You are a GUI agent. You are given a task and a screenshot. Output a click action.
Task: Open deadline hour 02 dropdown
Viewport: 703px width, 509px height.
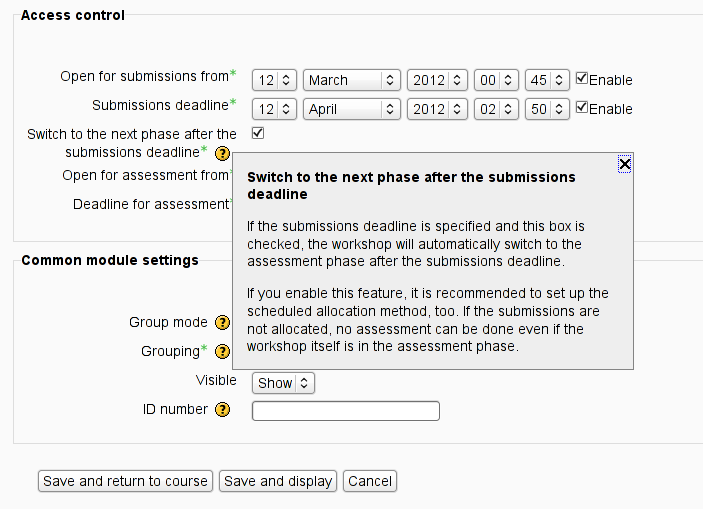point(496,109)
